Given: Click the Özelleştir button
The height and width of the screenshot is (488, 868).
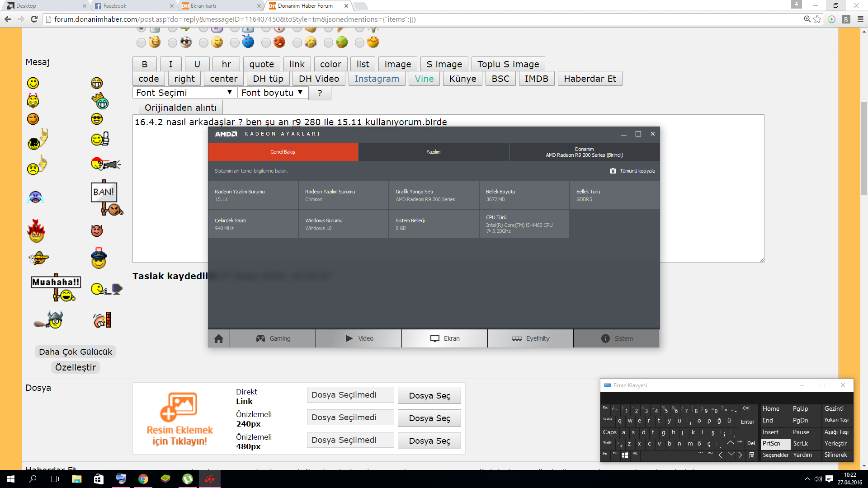Looking at the screenshot, I should pos(75,367).
